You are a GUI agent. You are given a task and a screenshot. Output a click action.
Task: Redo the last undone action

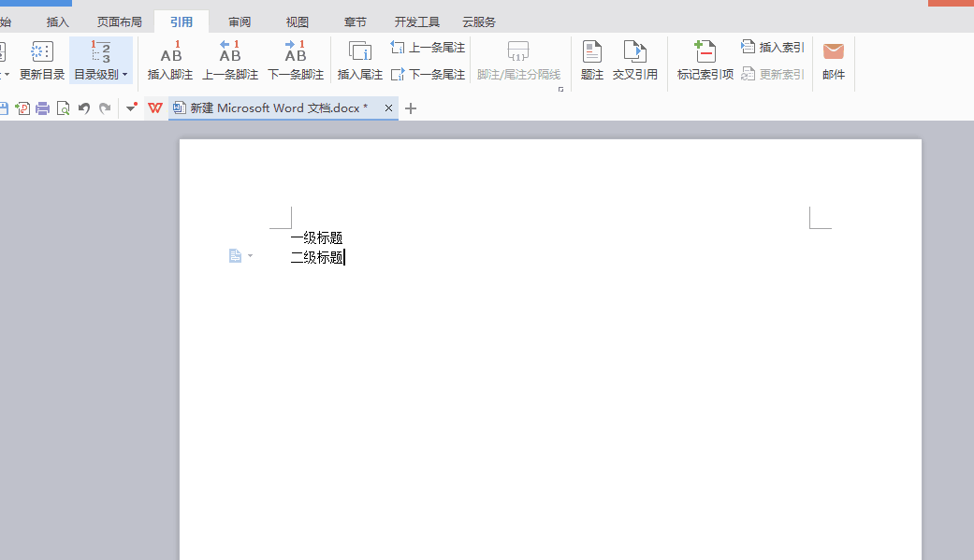coord(105,108)
